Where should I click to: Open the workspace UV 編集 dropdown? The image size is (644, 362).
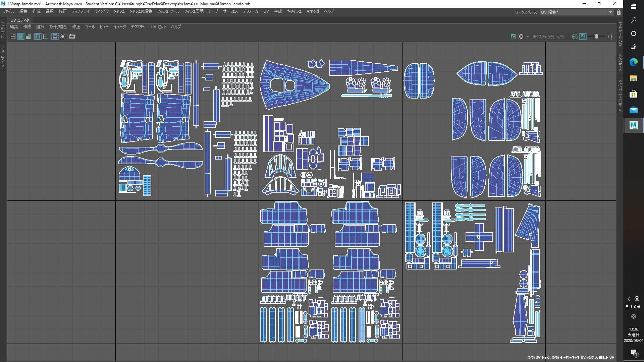coord(610,12)
